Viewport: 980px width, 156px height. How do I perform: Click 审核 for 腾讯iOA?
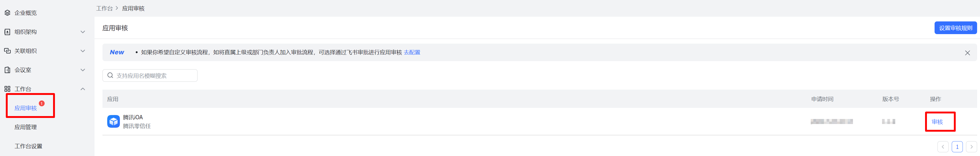click(937, 122)
